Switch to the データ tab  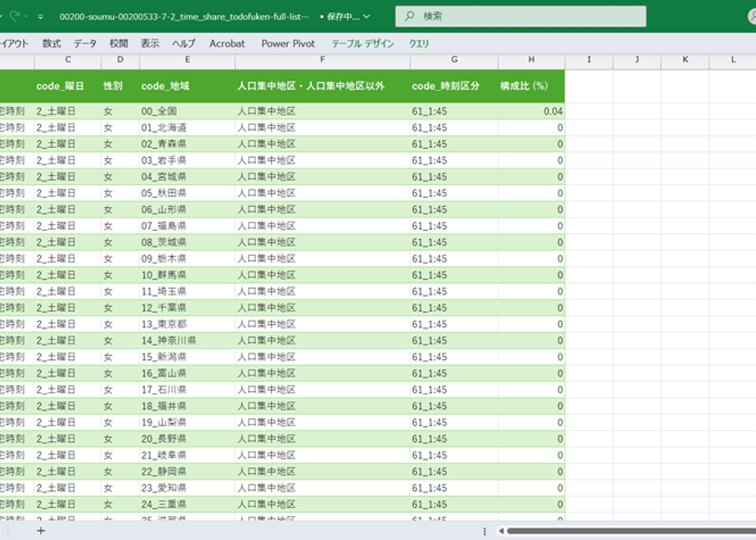coord(85,43)
